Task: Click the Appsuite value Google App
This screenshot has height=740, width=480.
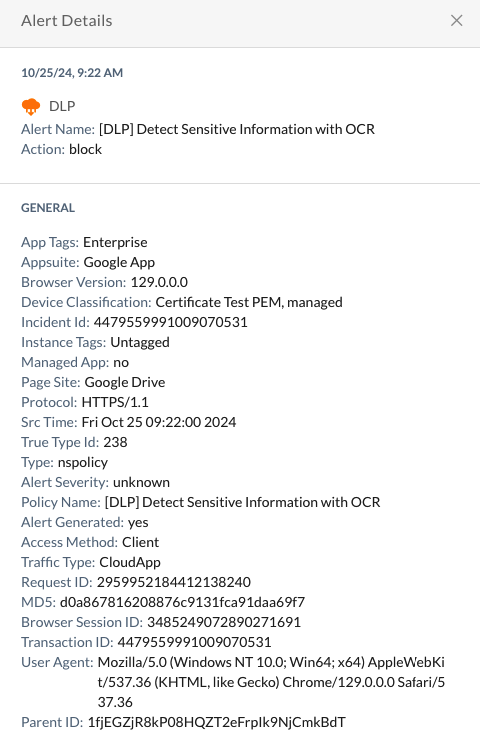Action: click(x=119, y=262)
